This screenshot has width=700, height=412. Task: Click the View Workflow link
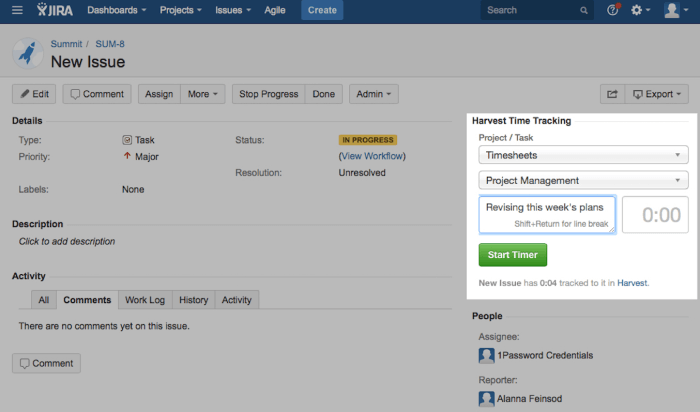click(372, 156)
